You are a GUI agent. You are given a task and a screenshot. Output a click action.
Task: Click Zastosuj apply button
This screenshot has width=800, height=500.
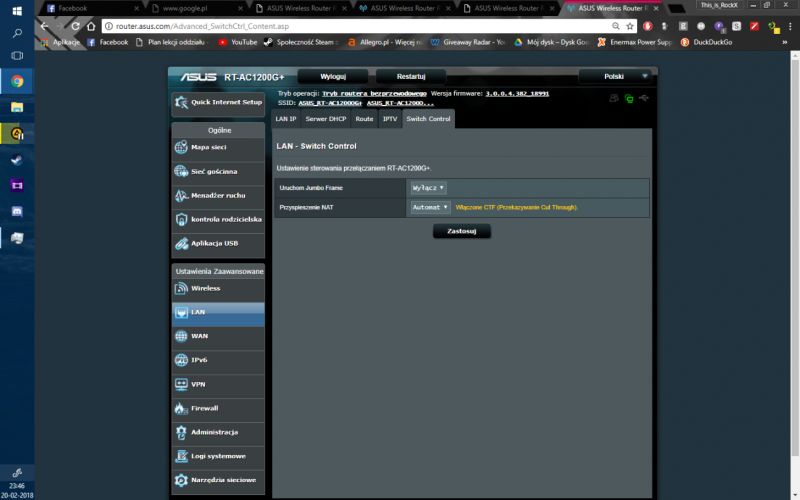462,231
